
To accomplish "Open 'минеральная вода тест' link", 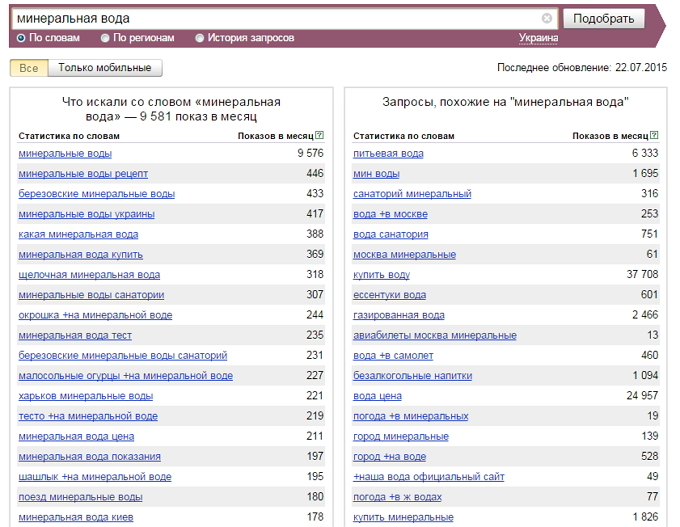I will (75, 336).
